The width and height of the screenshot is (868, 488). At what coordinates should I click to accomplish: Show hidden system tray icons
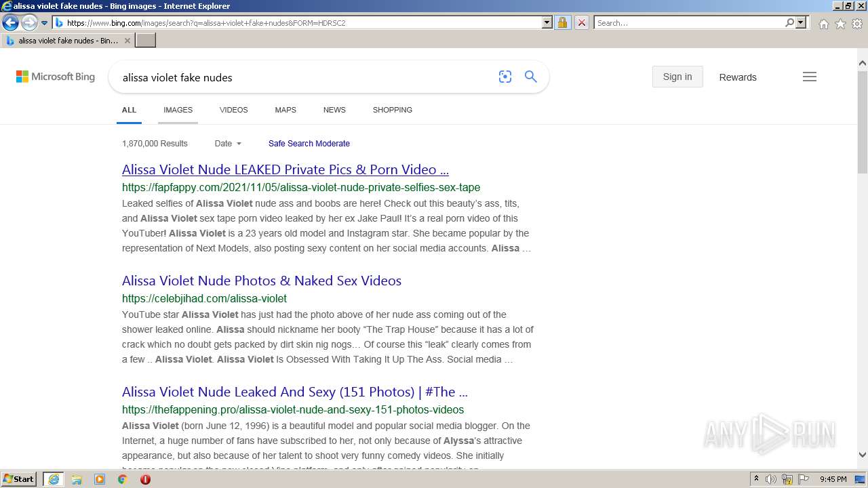tap(756, 479)
